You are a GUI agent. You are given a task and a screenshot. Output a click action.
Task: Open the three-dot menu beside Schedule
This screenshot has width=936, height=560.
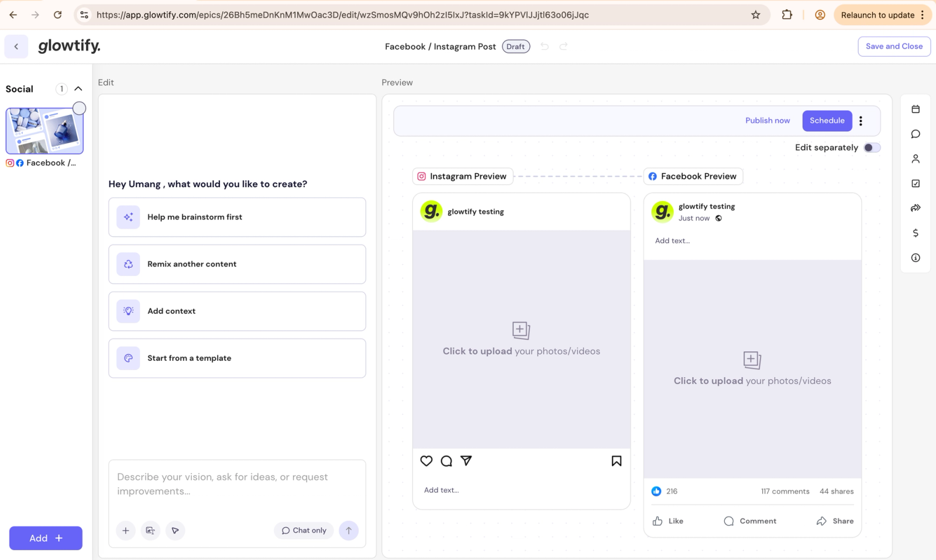861,121
